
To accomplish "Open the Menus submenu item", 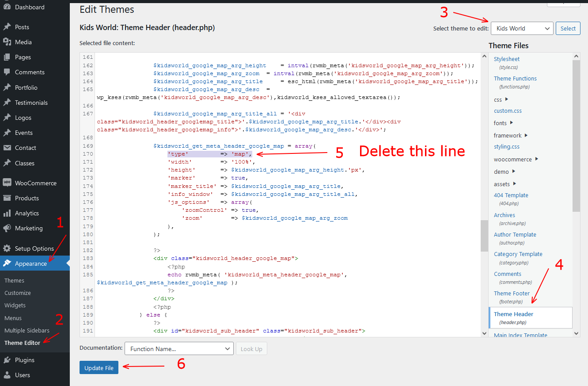I will [13, 318].
